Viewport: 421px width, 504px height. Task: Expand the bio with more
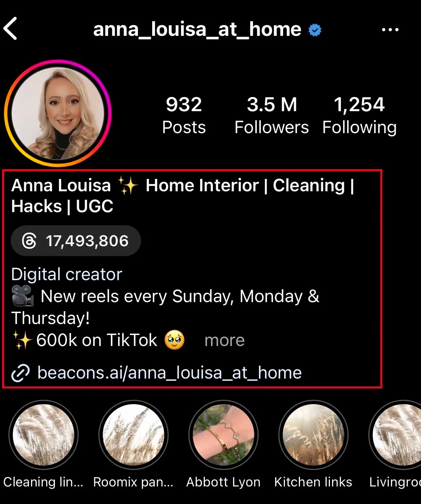224,341
